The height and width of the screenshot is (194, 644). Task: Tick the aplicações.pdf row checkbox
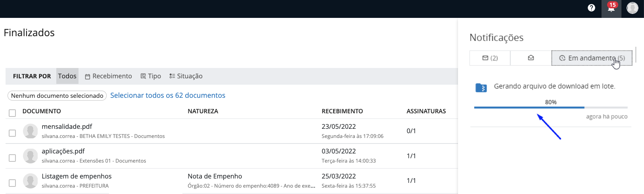[12, 158]
